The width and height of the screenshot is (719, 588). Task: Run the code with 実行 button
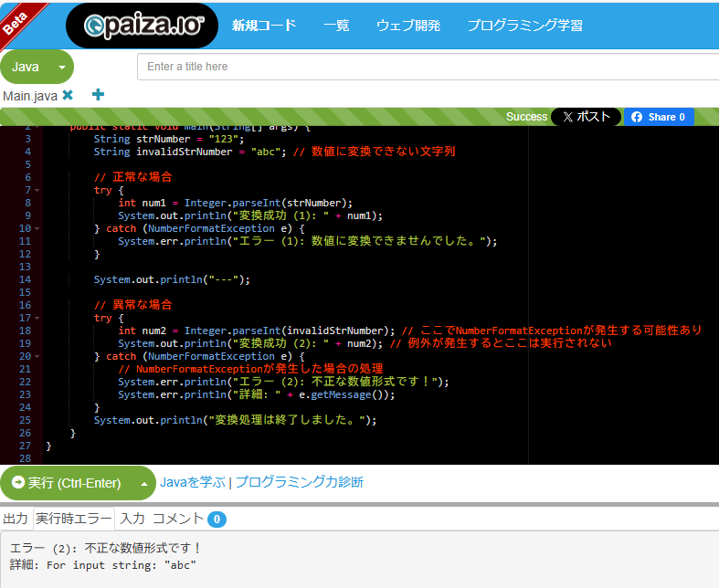[x=66, y=482]
